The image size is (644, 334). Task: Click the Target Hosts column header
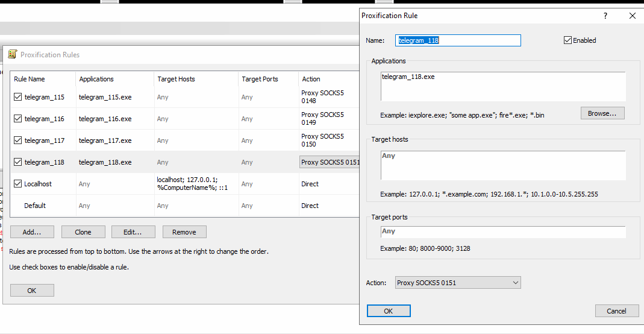(196, 79)
